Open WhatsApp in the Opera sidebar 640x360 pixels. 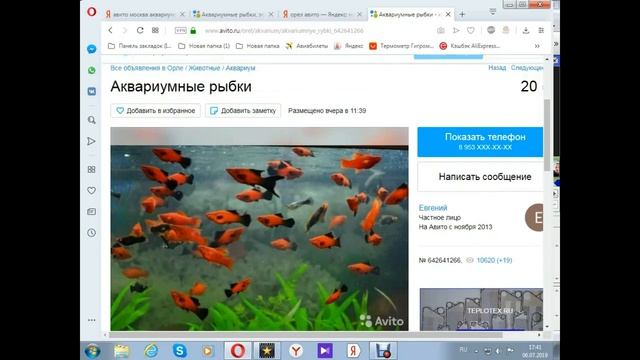pyautogui.click(x=91, y=70)
